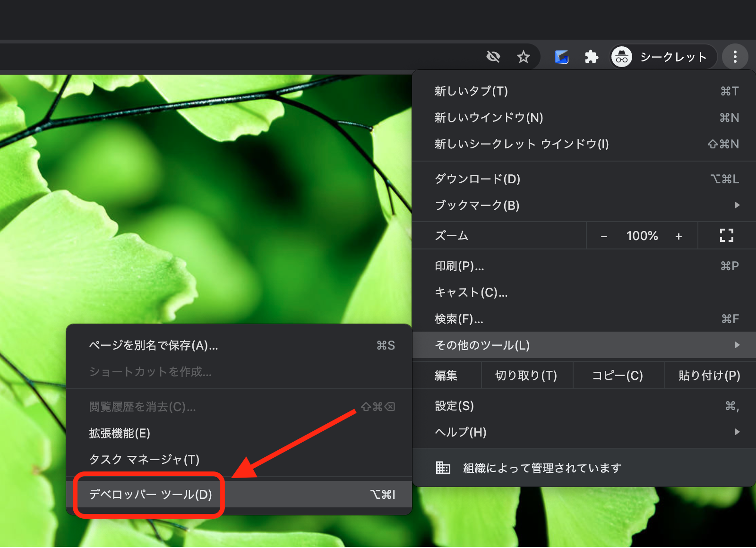
Task: Click 切り取り(T) in the edit row
Action: tap(527, 376)
